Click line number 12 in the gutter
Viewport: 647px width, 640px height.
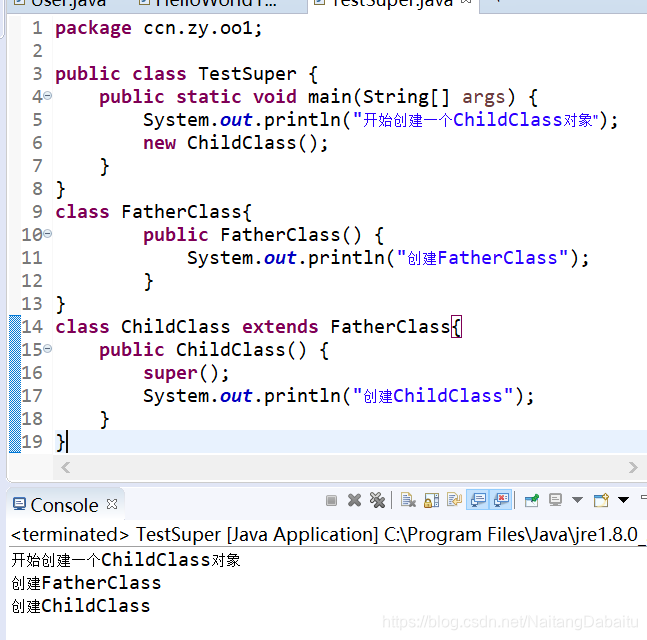click(32, 281)
